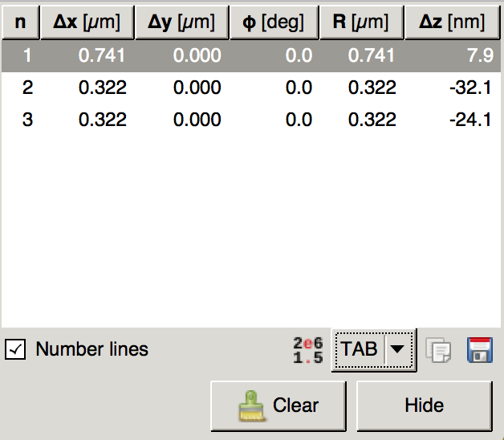Click the φ [deg] column header
This screenshot has width=504, height=440.
(274, 22)
